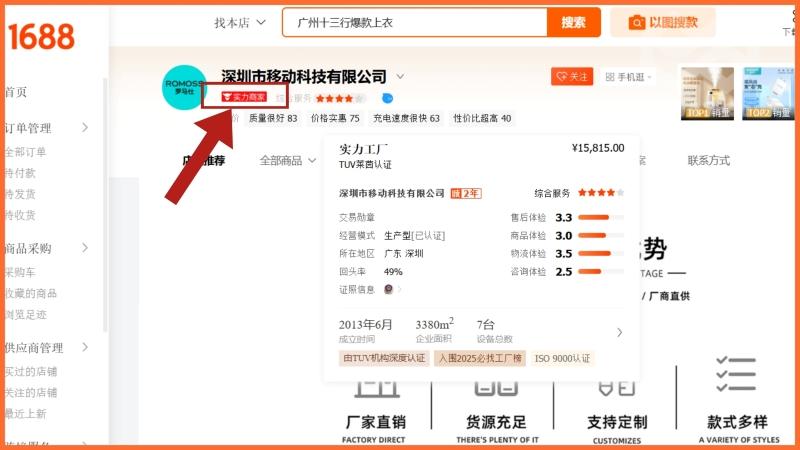This screenshot has height=450, width=800.
Task: Open the 找本店 search scope dropdown
Action: pyautogui.click(x=240, y=22)
